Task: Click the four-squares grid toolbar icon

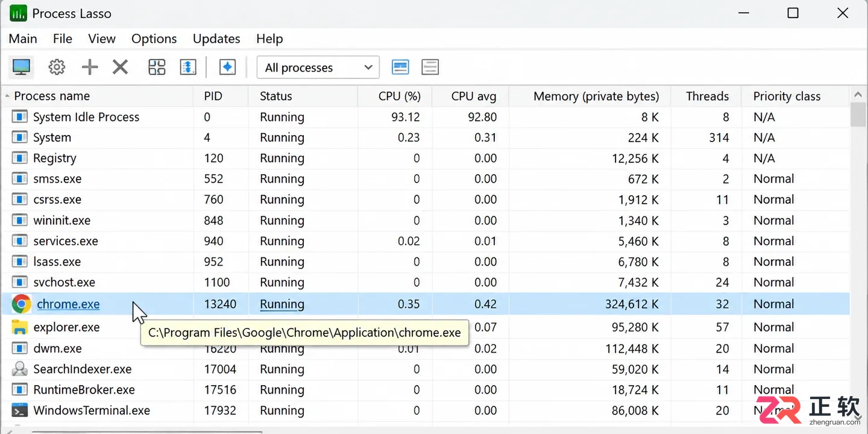Action: pos(157,67)
